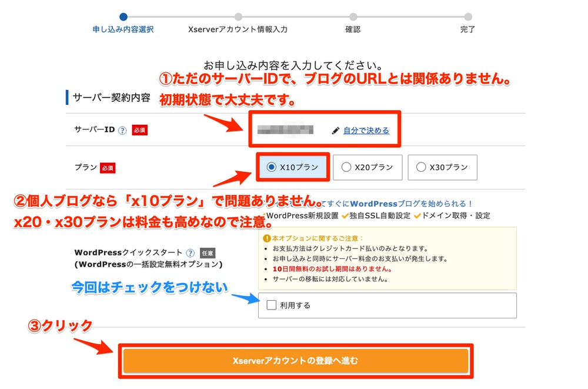Click the 必須 badge beside プラン
The image size is (588, 389).
tap(108, 168)
